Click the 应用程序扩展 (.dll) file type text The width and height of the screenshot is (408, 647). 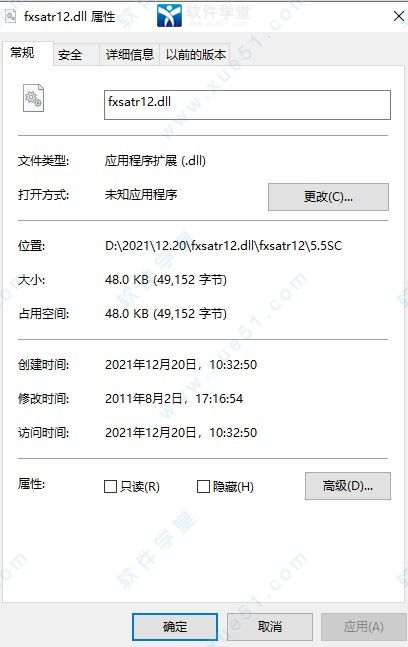155,161
